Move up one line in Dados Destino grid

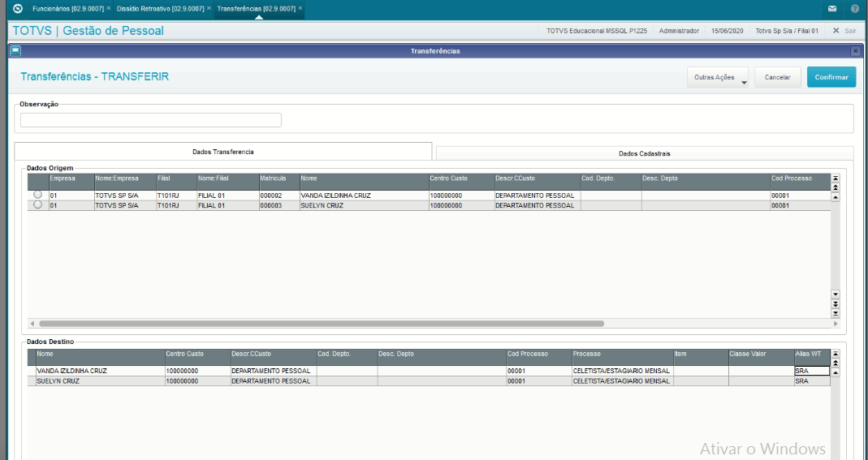(x=836, y=372)
